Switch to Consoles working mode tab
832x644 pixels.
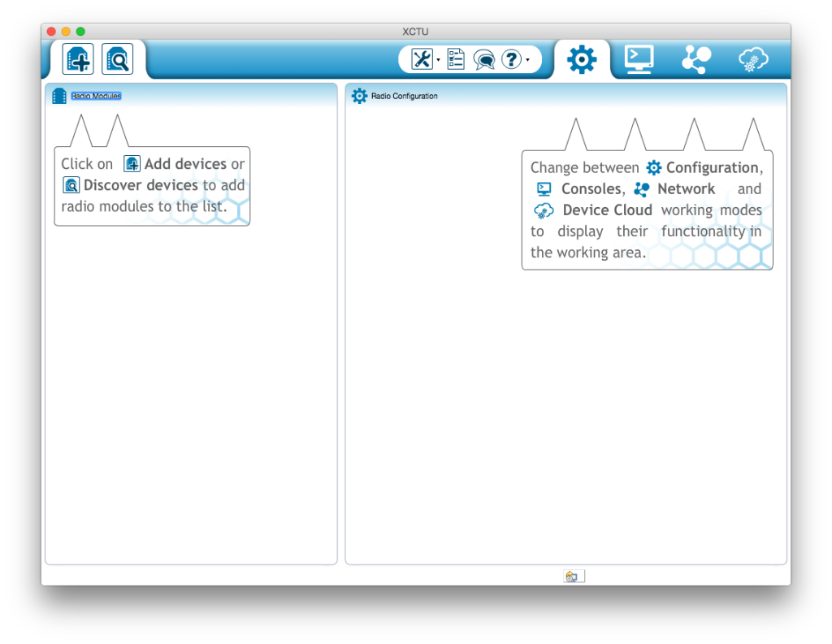coord(639,59)
